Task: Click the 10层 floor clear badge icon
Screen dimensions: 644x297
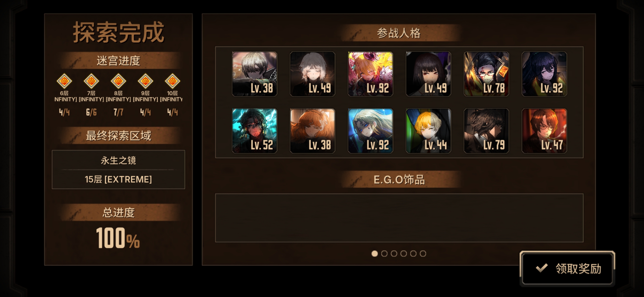Action: pyautogui.click(x=172, y=81)
